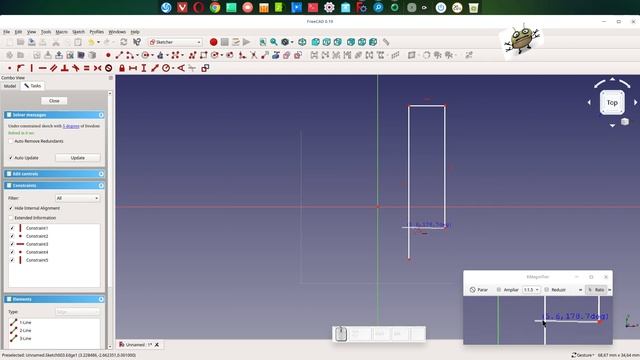Select the Create rectangle tool
The image size is (640, 360).
[x=203, y=55]
